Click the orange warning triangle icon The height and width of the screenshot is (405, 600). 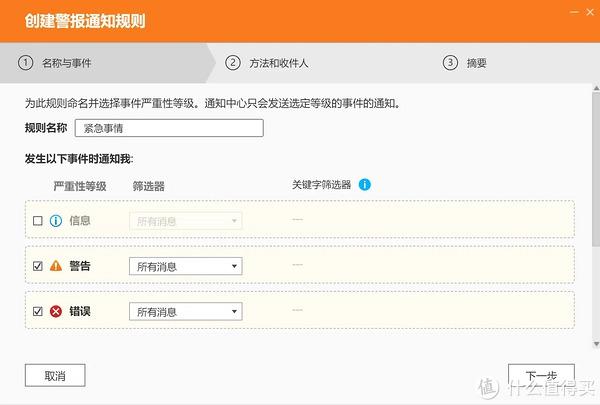coord(56,266)
